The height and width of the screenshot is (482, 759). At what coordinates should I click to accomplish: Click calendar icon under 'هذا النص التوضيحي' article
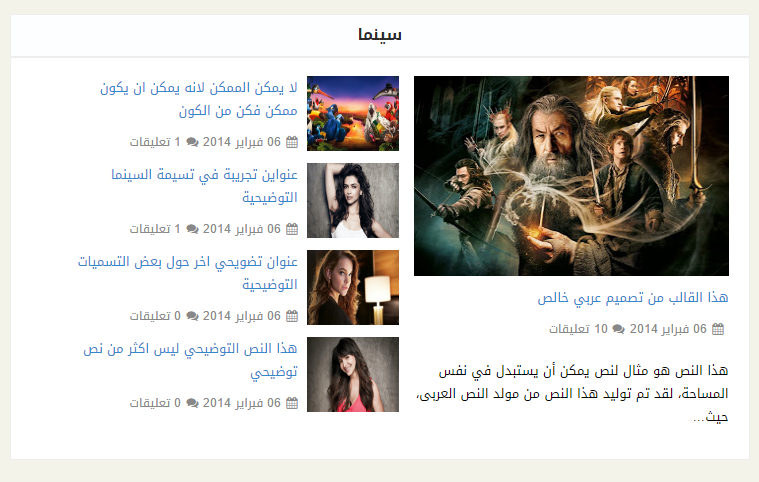292,403
